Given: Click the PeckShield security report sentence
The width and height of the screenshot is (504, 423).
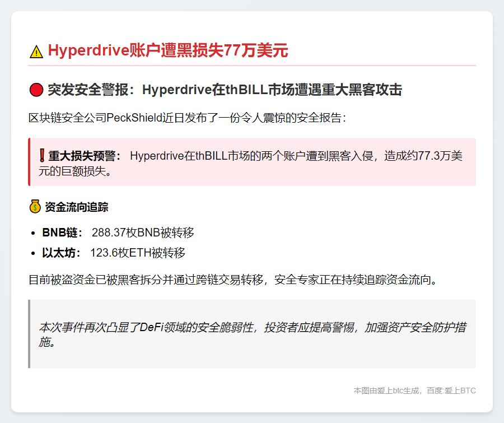Looking at the screenshot, I should (x=188, y=118).
